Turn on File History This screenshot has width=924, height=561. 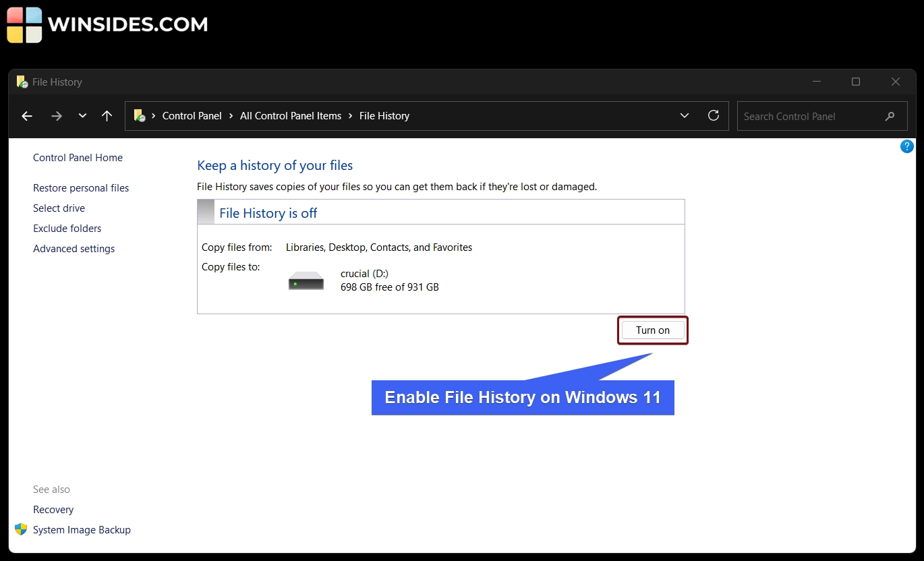652,330
